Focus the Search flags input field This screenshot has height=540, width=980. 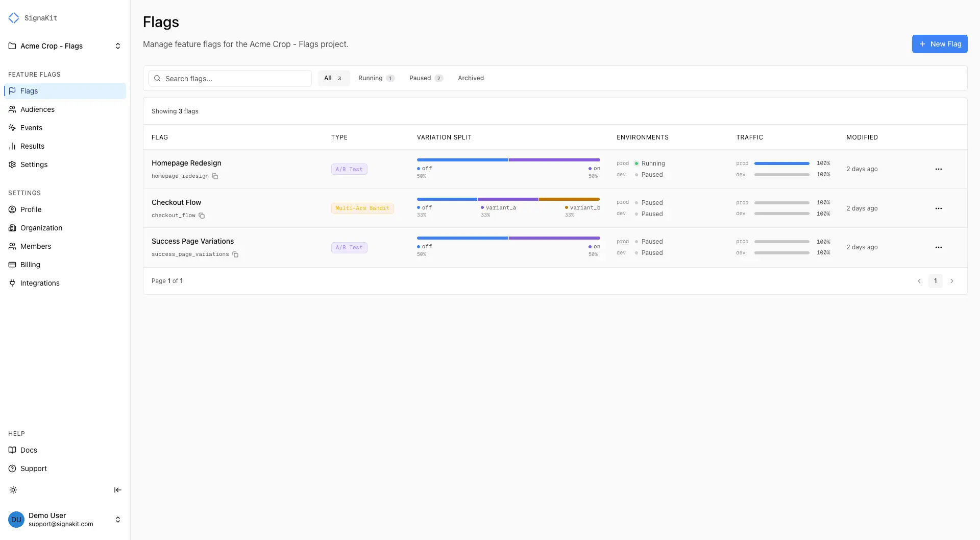[x=230, y=78]
